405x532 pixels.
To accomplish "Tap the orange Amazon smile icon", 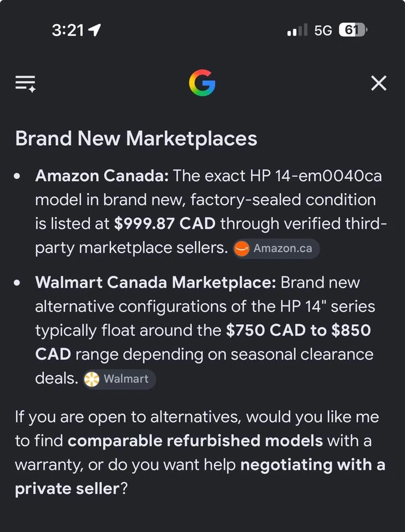I will (x=241, y=249).
